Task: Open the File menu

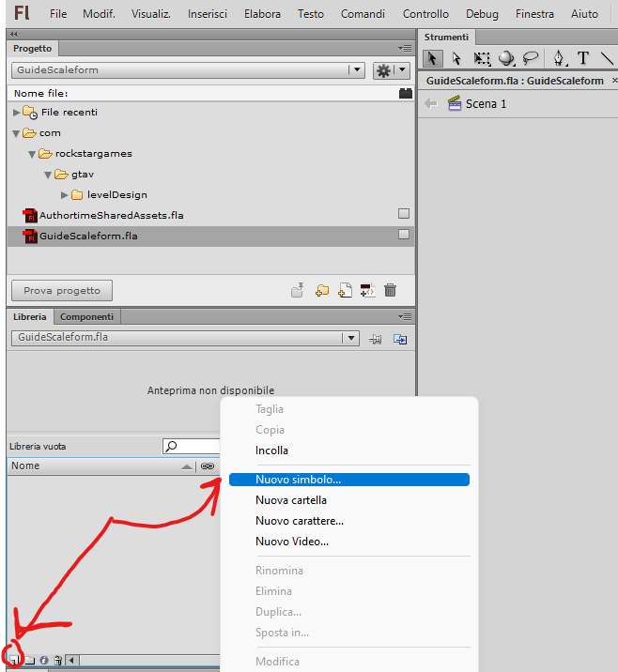Action: pyautogui.click(x=58, y=14)
